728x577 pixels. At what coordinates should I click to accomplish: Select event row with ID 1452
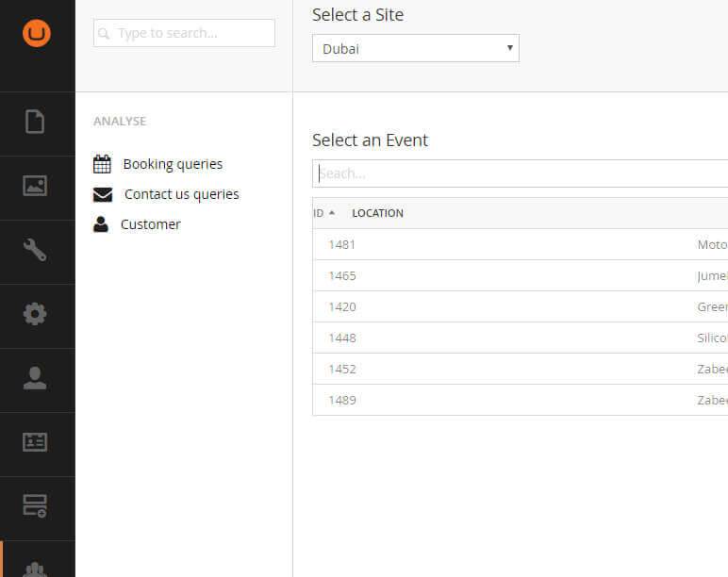(341, 369)
